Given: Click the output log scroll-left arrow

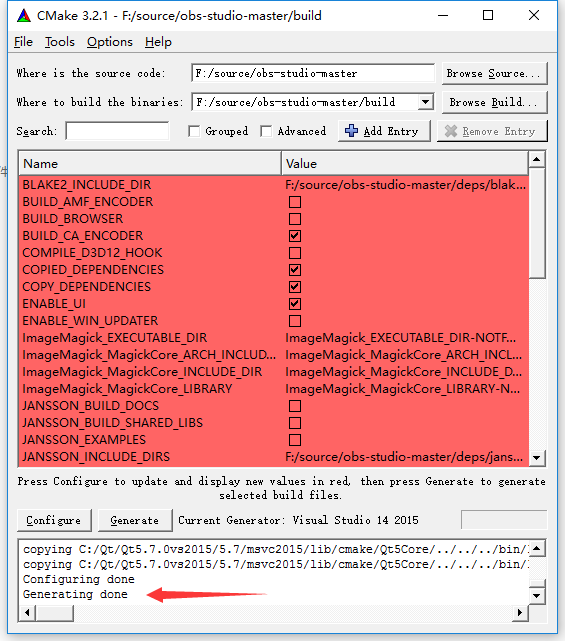Looking at the screenshot, I should (x=27, y=612).
